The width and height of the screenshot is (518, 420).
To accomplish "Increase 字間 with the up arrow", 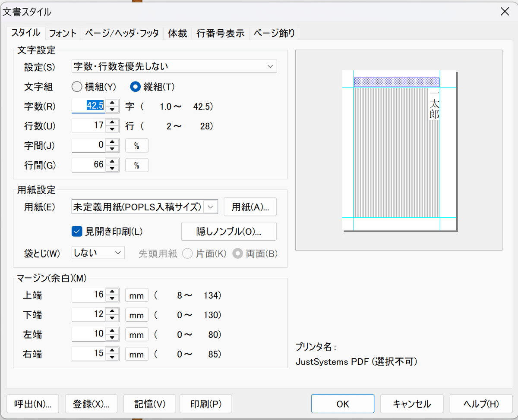I will [x=112, y=142].
